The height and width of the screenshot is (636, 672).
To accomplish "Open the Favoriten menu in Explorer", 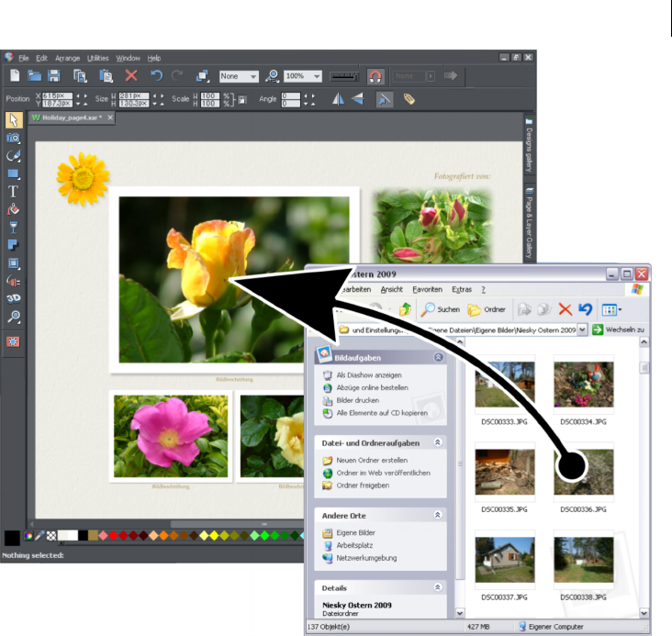I will tap(427, 289).
